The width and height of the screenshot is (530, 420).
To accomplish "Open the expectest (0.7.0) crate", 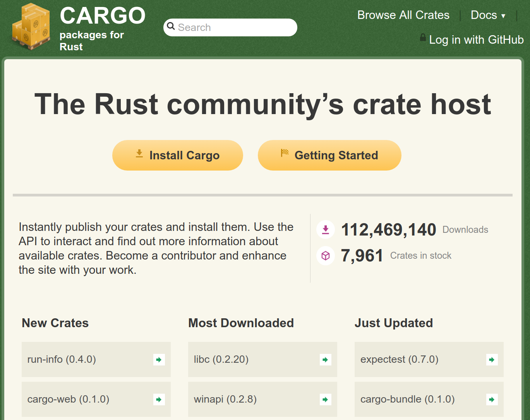I will 429,359.
